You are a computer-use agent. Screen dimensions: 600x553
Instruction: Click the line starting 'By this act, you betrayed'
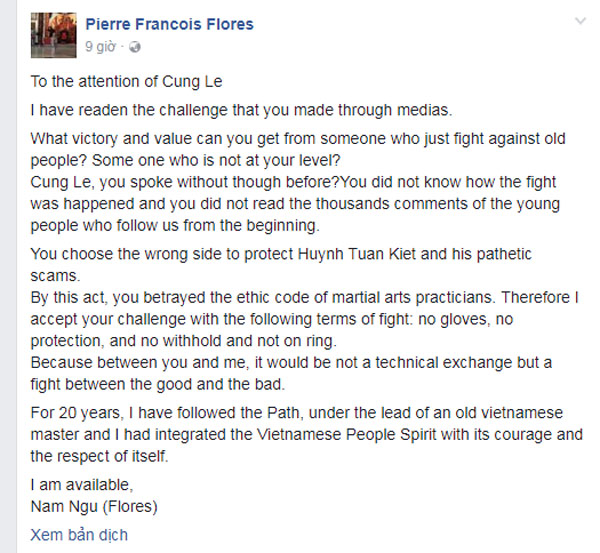[304, 298]
